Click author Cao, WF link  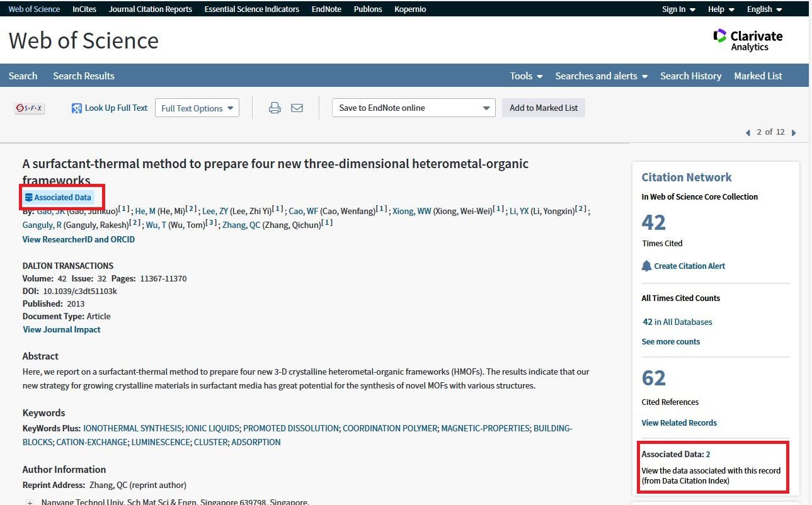coord(303,211)
